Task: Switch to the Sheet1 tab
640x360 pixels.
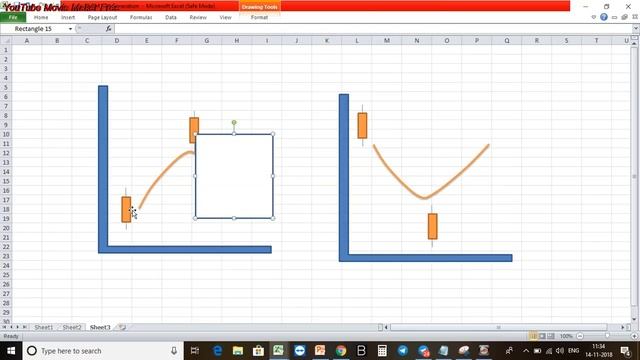Action: [44, 327]
